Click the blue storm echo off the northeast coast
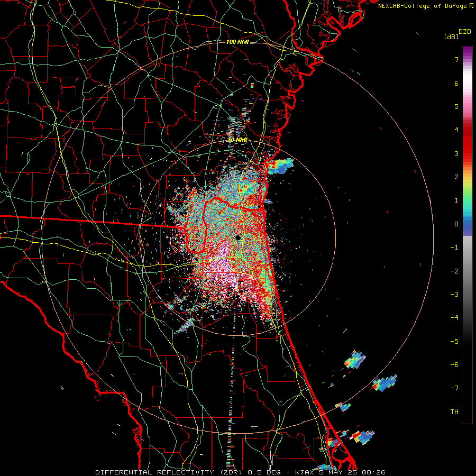476x476 pixels. point(280,166)
